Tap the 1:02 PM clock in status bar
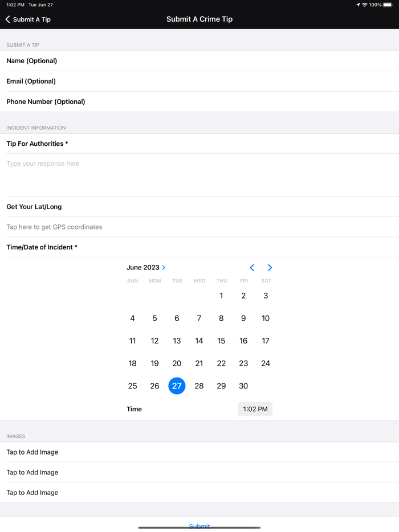This screenshot has height=532, width=399. point(15,5)
